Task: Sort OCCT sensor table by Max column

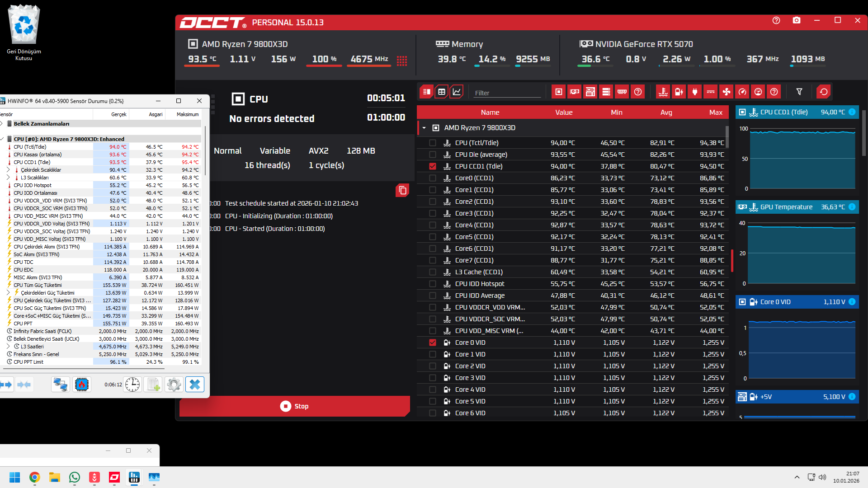Action: coord(716,113)
